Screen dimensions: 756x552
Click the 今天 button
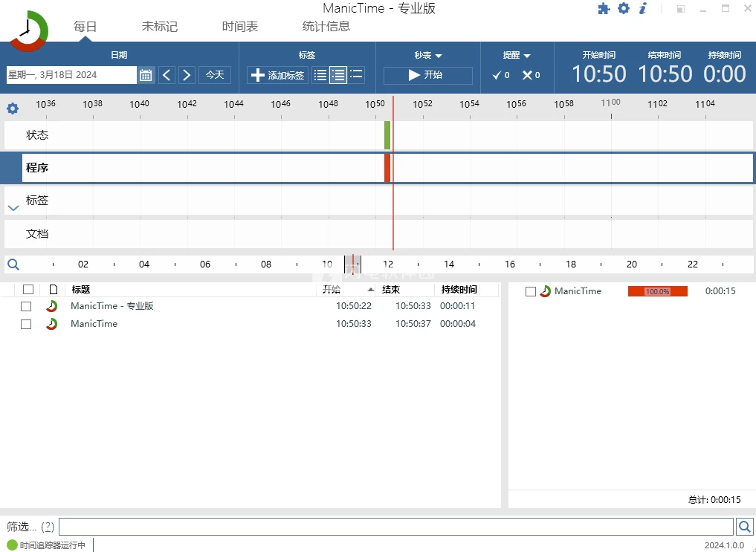[x=214, y=74]
